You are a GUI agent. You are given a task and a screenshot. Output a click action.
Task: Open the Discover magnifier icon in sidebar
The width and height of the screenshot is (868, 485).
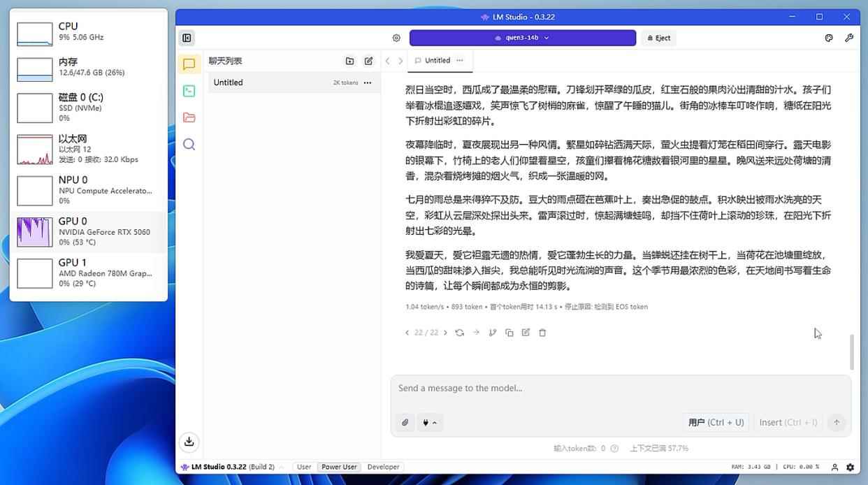tap(189, 145)
